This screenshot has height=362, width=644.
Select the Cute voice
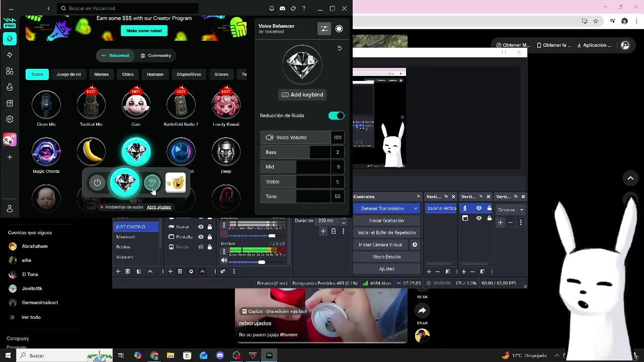(x=136, y=105)
